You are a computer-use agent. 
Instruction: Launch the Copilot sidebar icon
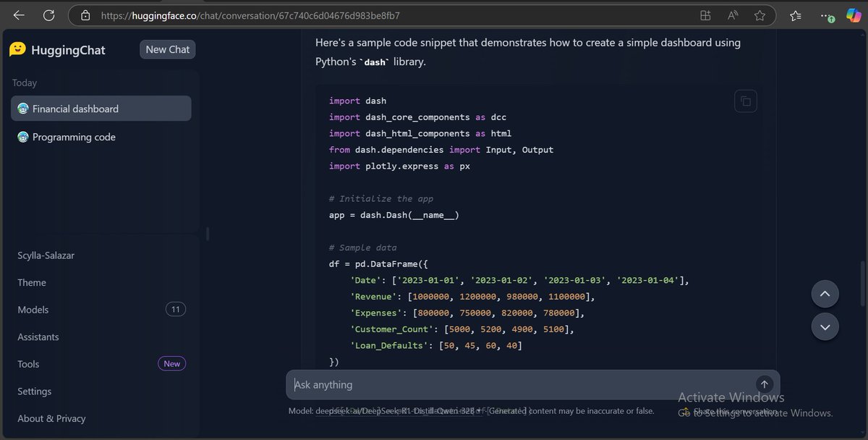pos(854,15)
